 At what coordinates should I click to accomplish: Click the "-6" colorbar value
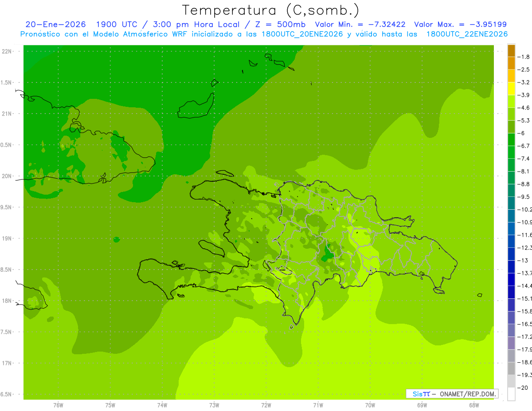point(522,133)
